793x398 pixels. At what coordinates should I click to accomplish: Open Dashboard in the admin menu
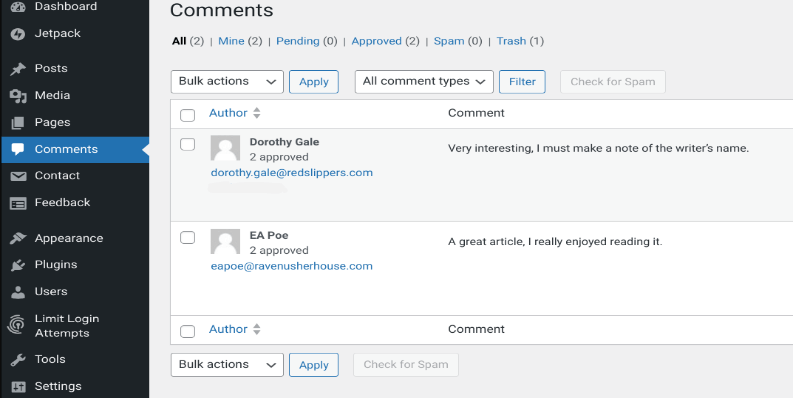point(66,7)
